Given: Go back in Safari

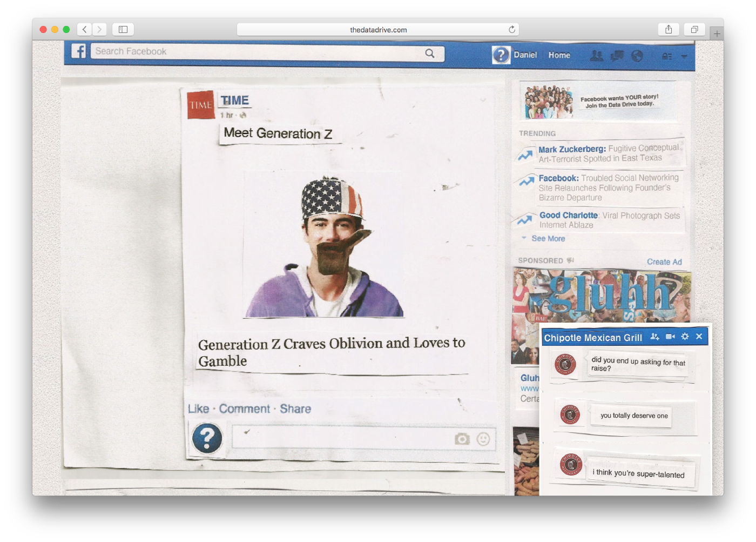Looking at the screenshot, I should click(84, 30).
